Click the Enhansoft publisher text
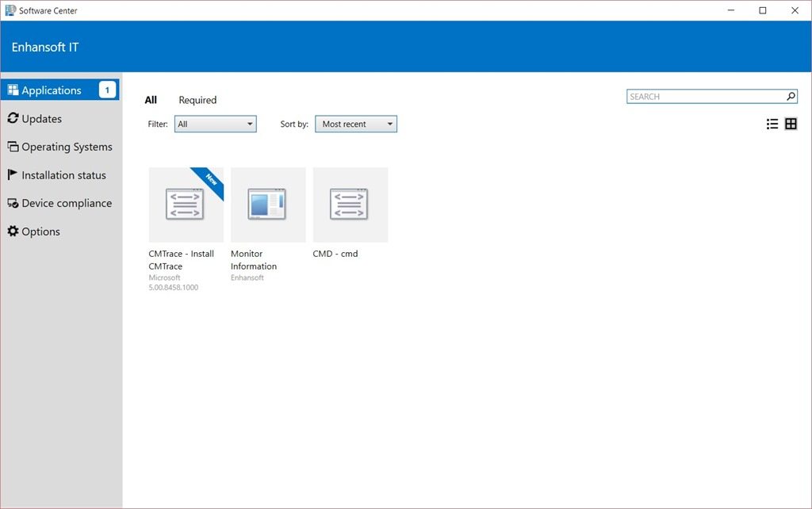This screenshot has width=812, height=509. pos(247,277)
